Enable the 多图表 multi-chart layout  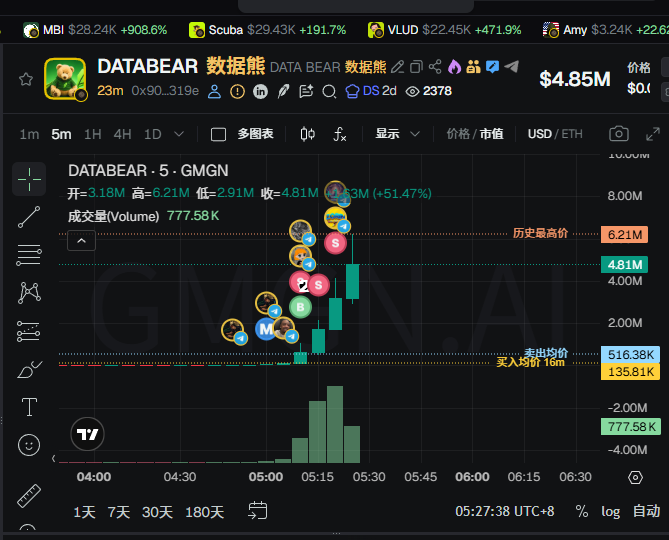pos(242,134)
